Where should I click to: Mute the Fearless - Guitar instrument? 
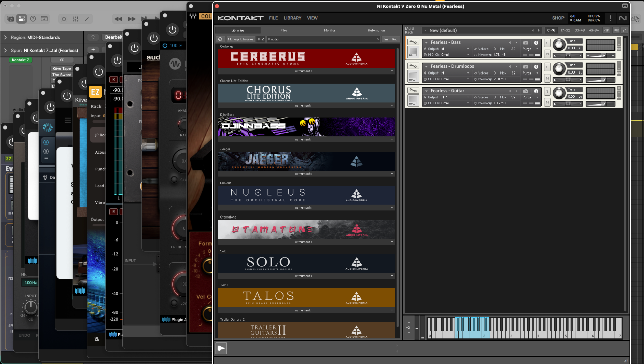[x=547, y=102]
